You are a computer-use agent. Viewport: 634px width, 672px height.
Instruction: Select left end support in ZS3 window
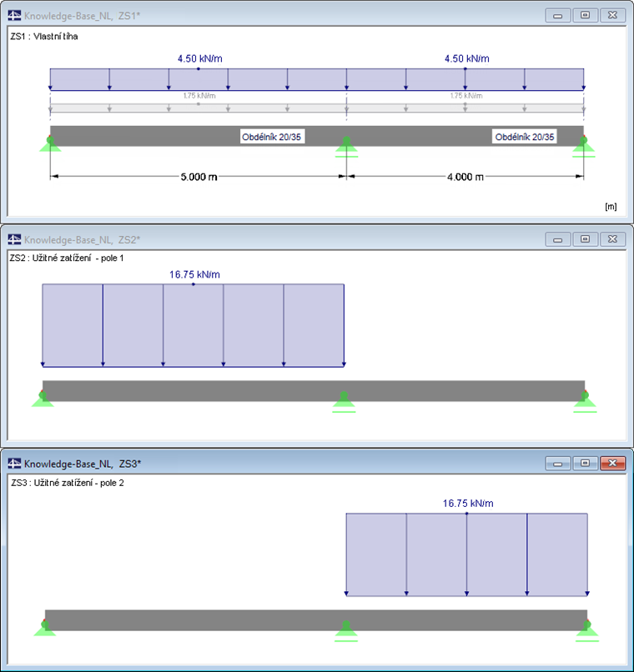[x=45, y=628]
